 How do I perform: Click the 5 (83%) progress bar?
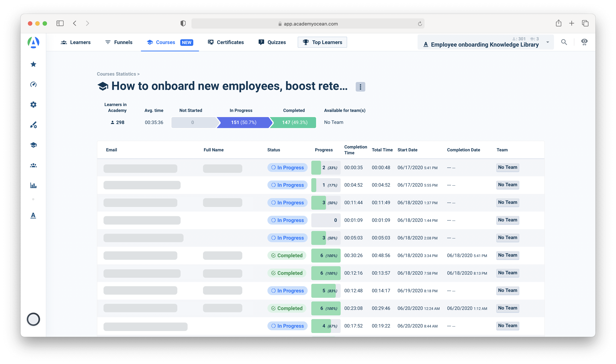click(326, 291)
